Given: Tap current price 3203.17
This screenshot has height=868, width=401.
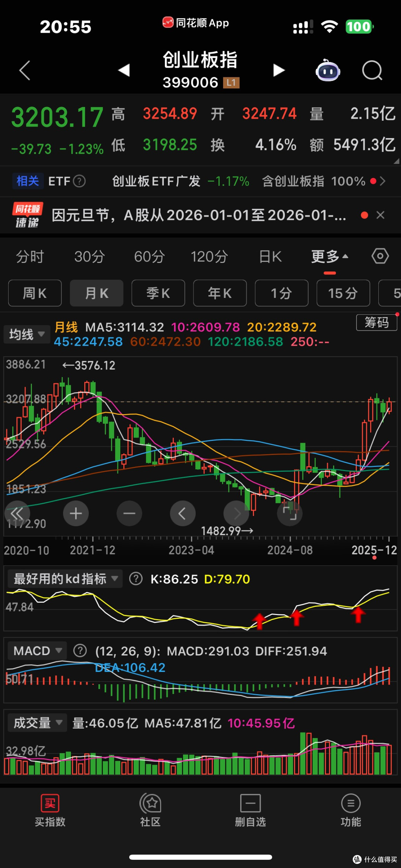Looking at the screenshot, I should pyautogui.click(x=57, y=117).
